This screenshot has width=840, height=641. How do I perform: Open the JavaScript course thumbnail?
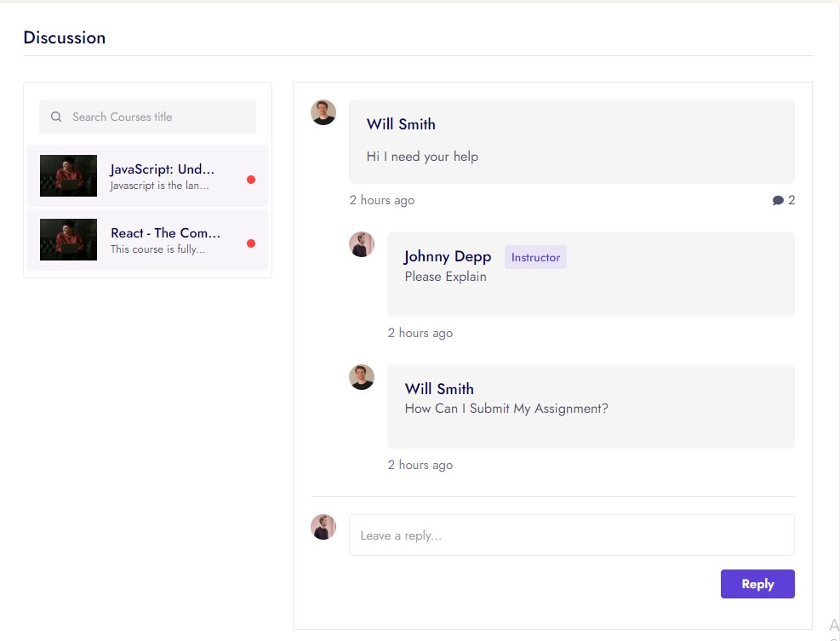point(69,176)
